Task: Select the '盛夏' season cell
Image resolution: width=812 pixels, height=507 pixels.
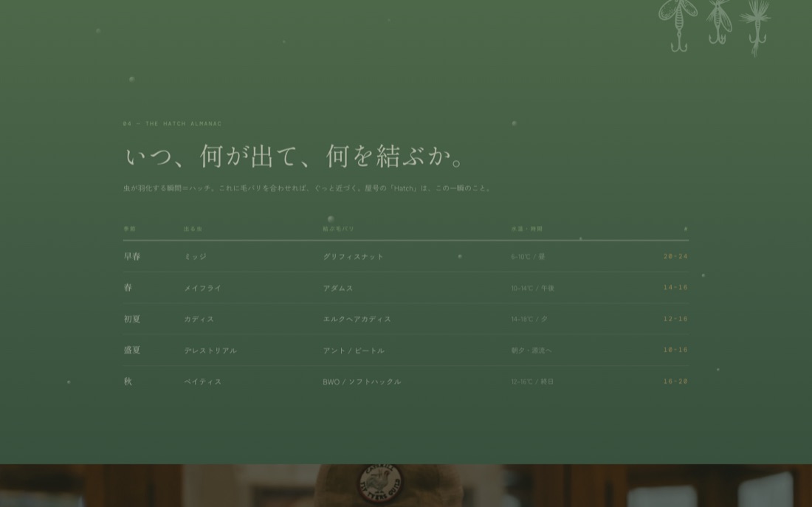Action: pos(132,350)
